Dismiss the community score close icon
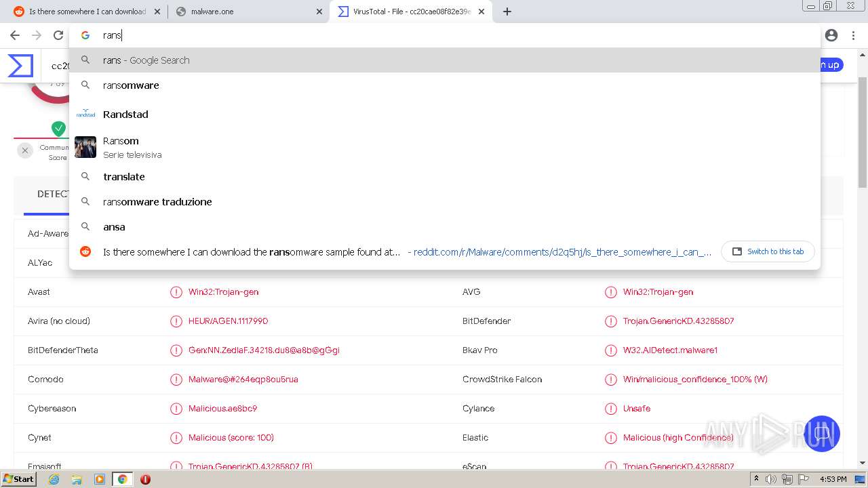The image size is (868, 488). pyautogui.click(x=25, y=150)
